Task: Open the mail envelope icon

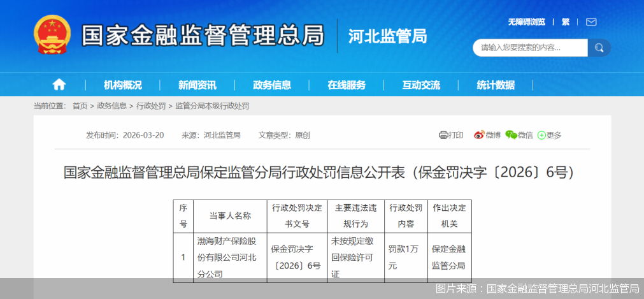Action: click(x=591, y=22)
